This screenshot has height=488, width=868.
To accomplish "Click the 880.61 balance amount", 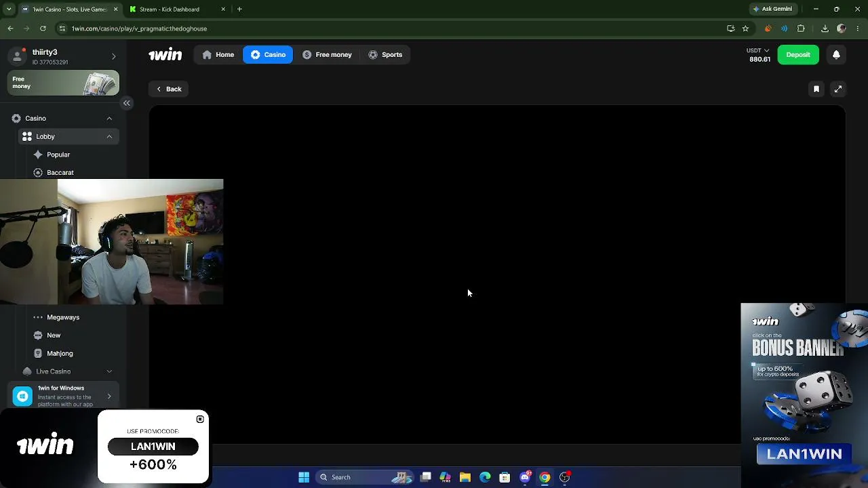I will [x=759, y=60].
